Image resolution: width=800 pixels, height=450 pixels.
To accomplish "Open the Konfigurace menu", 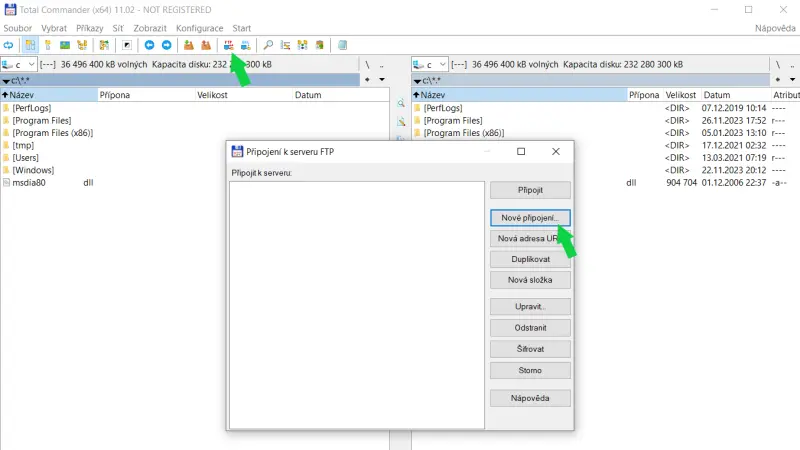I will pyautogui.click(x=199, y=28).
